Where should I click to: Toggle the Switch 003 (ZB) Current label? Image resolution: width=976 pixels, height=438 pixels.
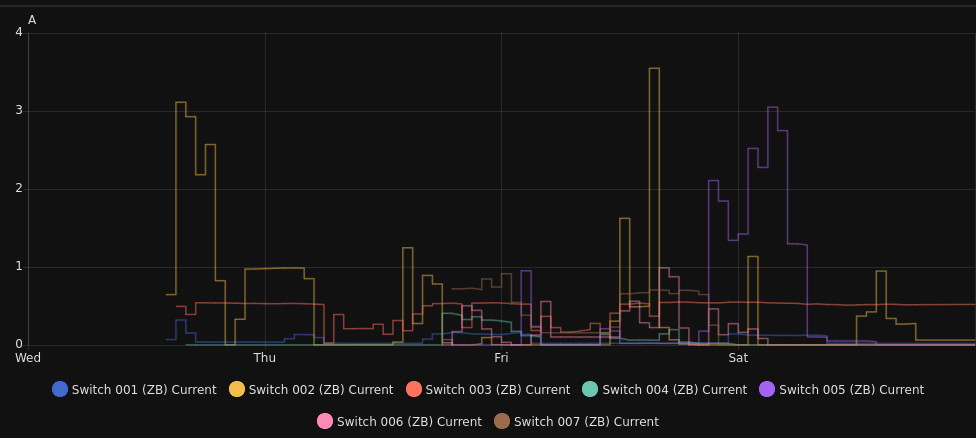498,390
